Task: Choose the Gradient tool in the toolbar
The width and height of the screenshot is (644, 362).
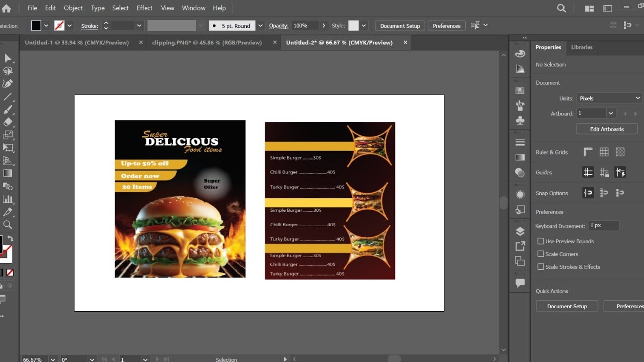Action: click(x=8, y=173)
